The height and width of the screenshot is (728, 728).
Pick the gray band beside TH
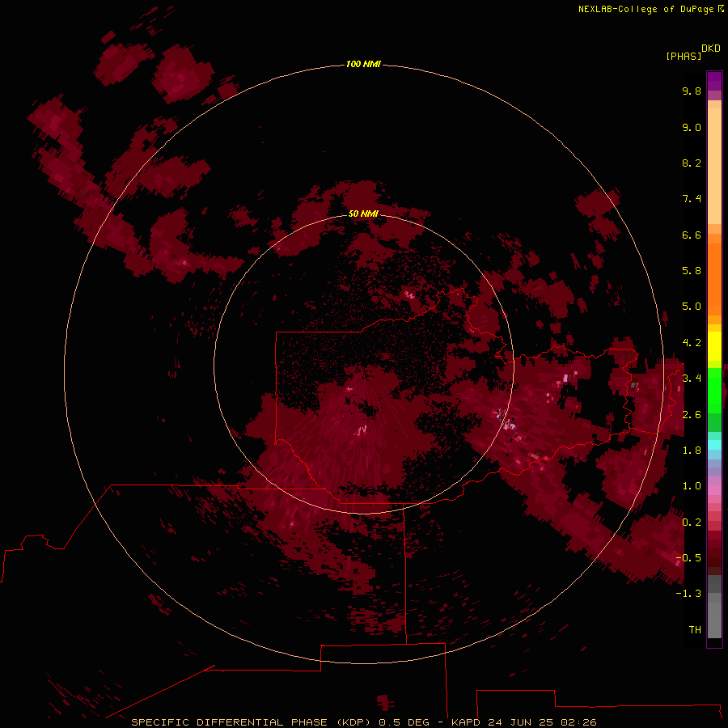click(x=714, y=620)
